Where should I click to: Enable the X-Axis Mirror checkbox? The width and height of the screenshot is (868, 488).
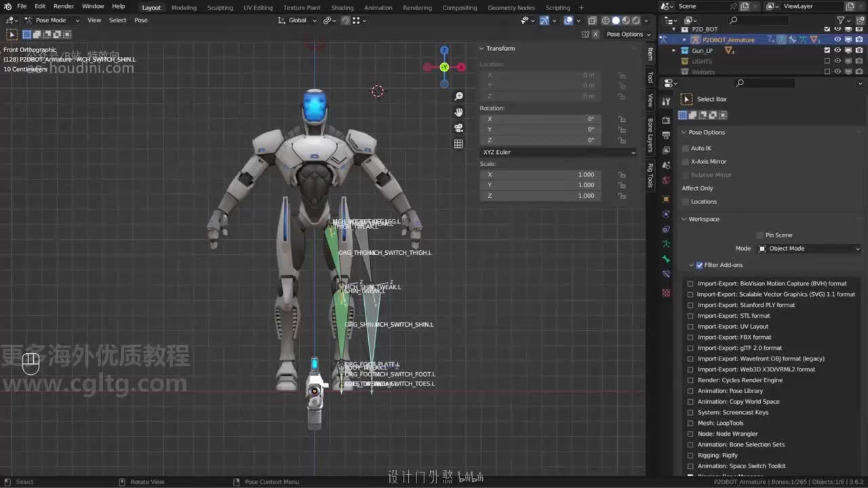686,161
